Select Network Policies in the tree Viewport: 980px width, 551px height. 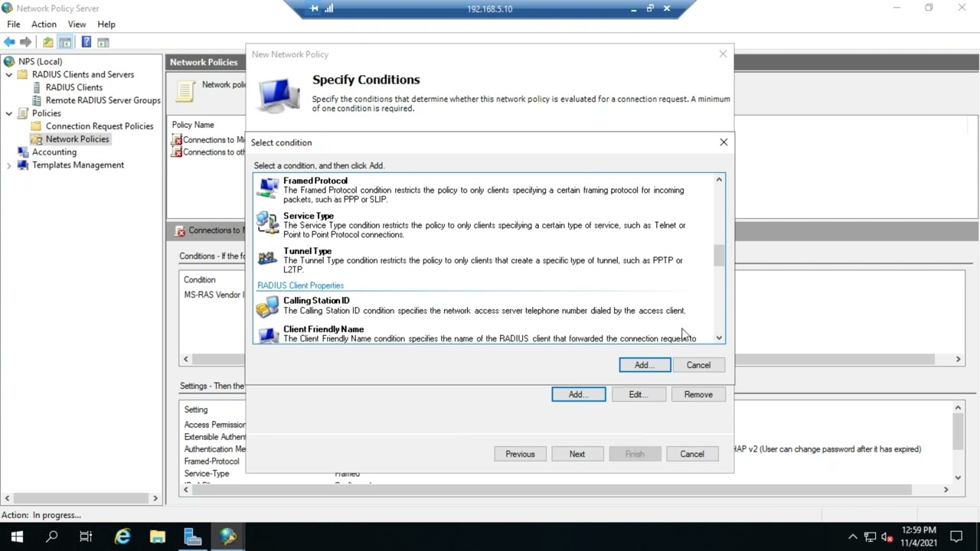[77, 139]
